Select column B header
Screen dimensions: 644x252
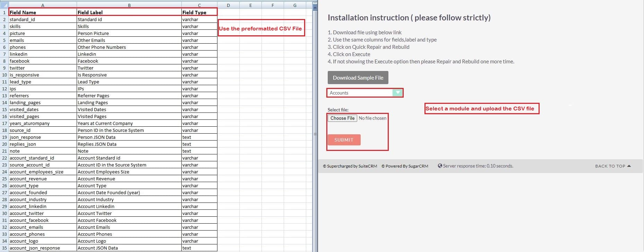[x=129, y=5]
